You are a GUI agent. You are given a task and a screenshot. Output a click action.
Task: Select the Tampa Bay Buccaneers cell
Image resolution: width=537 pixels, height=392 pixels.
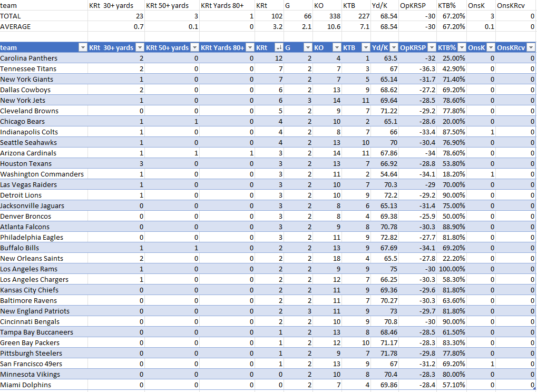(44, 332)
